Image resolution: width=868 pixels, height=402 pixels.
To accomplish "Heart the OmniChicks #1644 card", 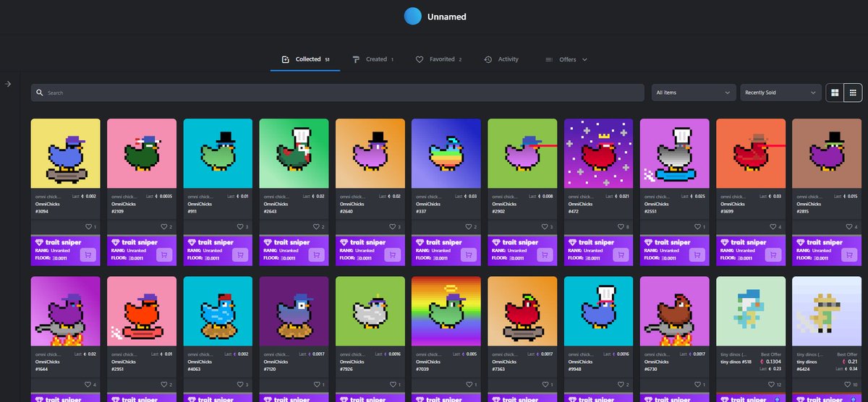I will pyautogui.click(x=89, y=385).
